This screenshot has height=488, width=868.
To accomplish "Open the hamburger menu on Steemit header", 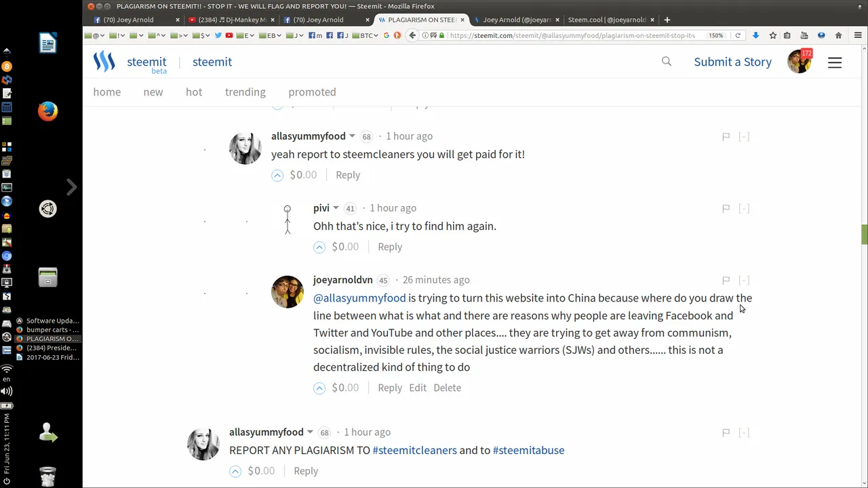I will point(835,62).
